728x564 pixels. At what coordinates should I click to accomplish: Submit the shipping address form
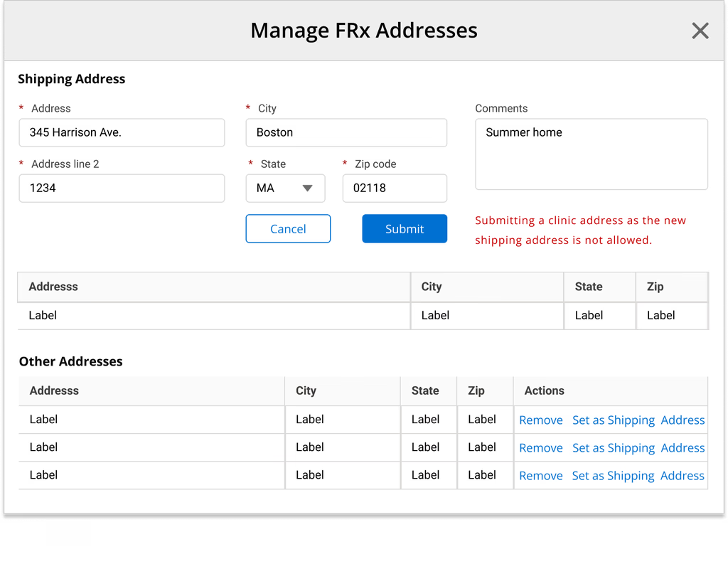404,228
